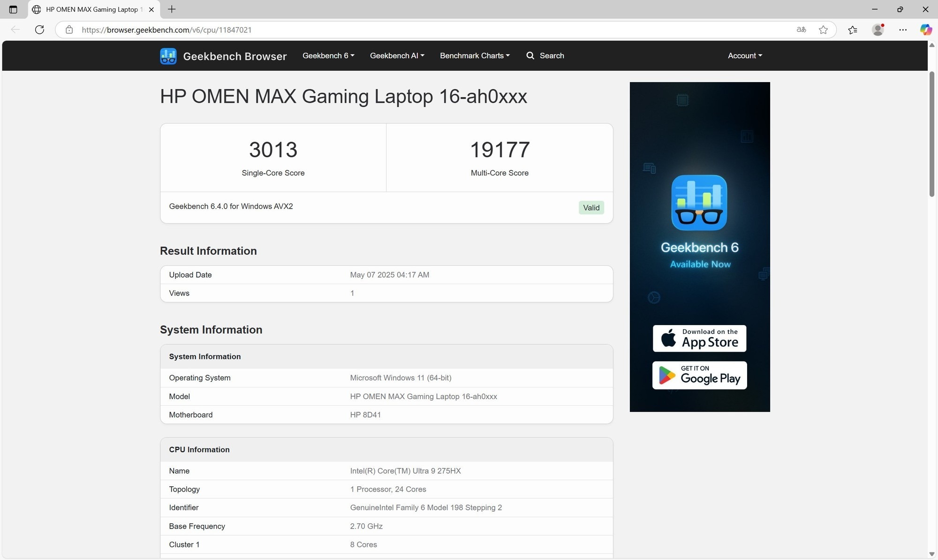Click the Search menu item
The height and width of the screenshot is (560, 938).
(x=545, y=55)
